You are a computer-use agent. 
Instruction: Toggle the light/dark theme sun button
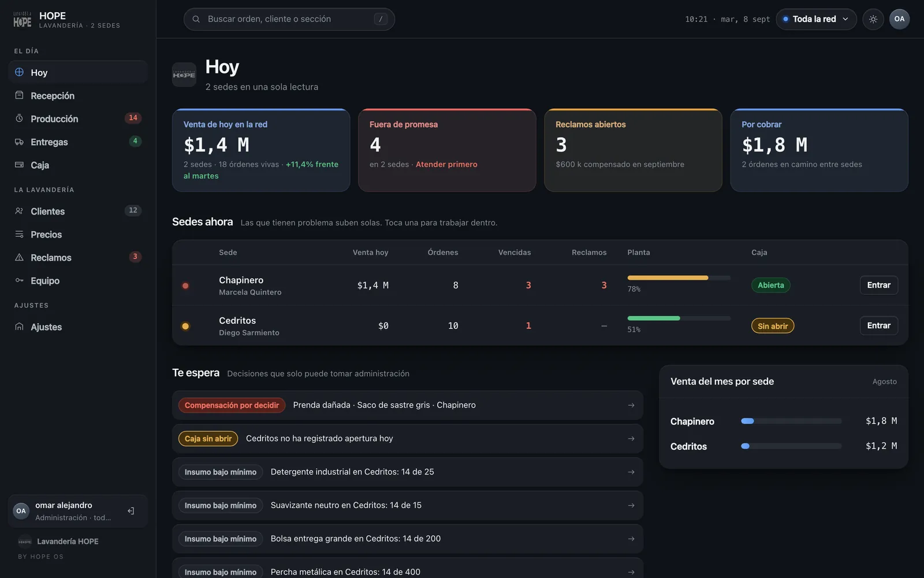pos(873,19)
